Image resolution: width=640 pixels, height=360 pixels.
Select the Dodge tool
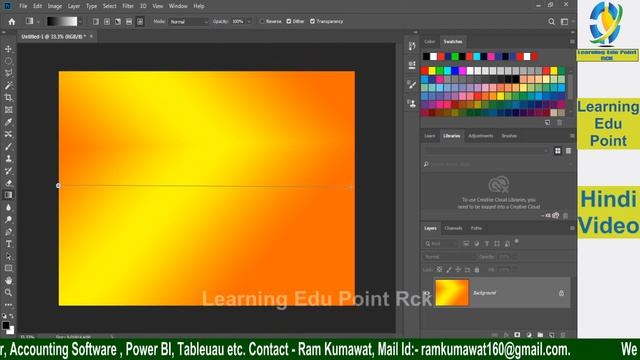[8, 220]
